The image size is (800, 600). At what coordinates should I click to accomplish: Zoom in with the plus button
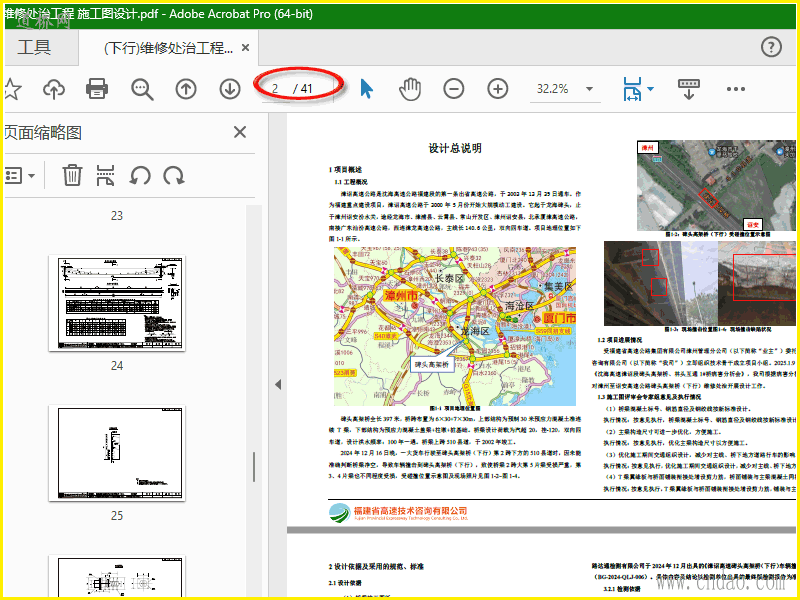pyautogui.click(x=497, y=89)
